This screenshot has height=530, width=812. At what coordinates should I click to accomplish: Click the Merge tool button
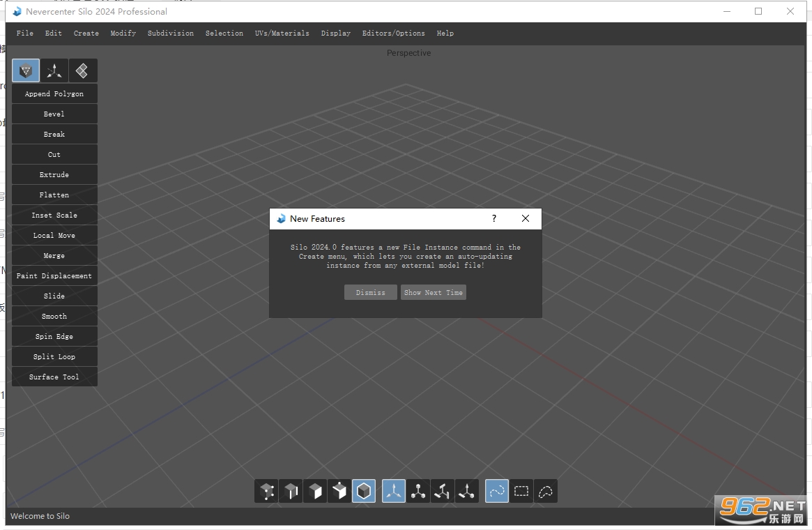pyautogui.click(x=54, y=255)
